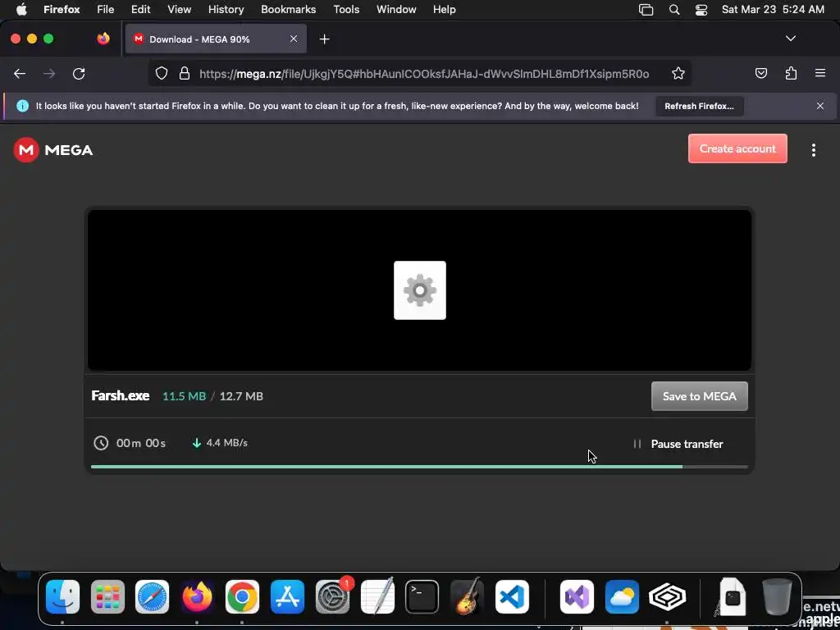Click the Farsh.exe file name
Viewport: 840px width, 630px height.
121,396
